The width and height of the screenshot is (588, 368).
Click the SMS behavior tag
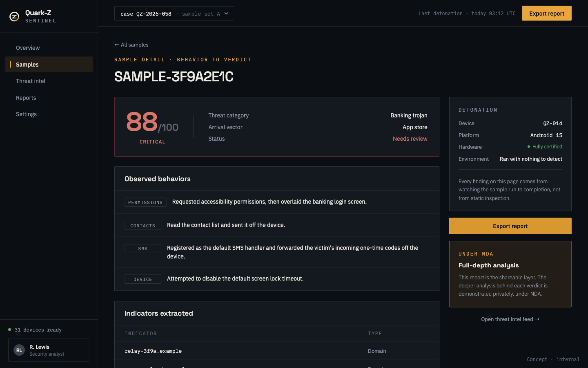143,248
